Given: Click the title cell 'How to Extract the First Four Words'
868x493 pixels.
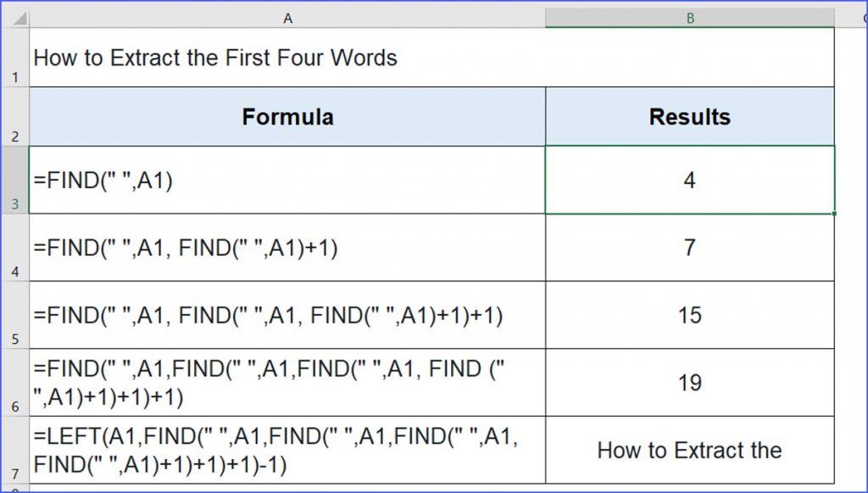Looking at the screenshot, I should click(287, 58).
